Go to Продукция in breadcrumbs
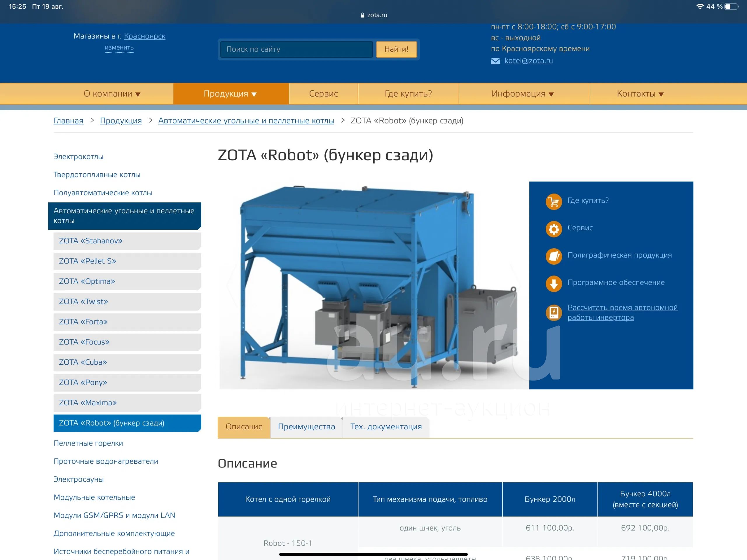 pos(121,121)
